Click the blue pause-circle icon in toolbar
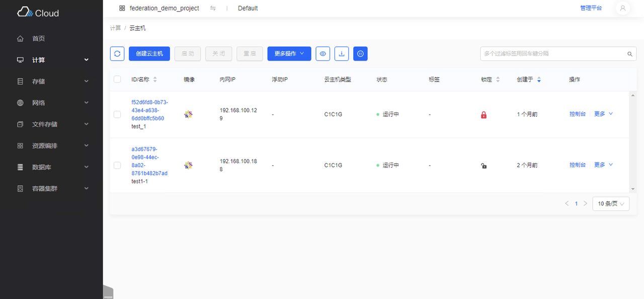The image size is (644, 299). pyautogui.click(x=360, y=53)
